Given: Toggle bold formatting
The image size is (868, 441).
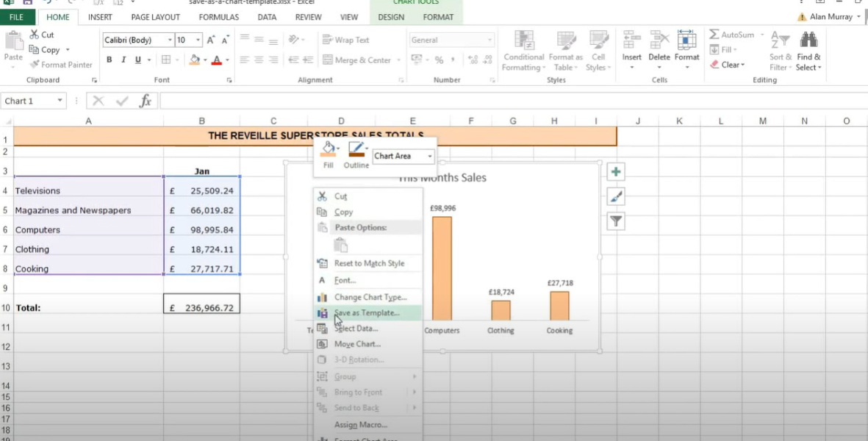Looking at the screenshot, I should tap(109, 60).
